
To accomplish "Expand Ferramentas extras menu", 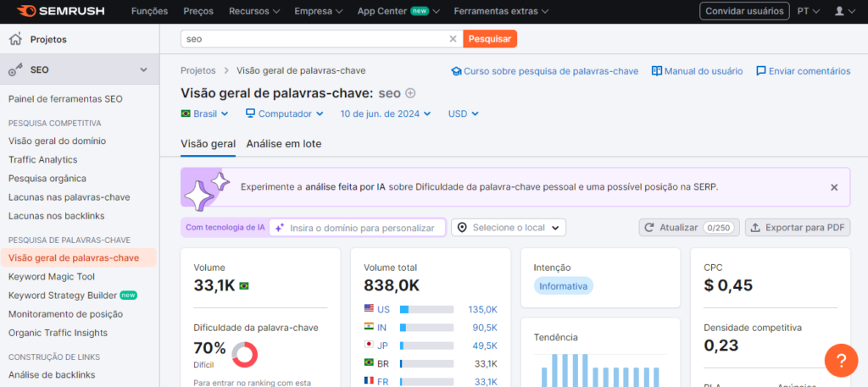I will click(x=501, y=11).
